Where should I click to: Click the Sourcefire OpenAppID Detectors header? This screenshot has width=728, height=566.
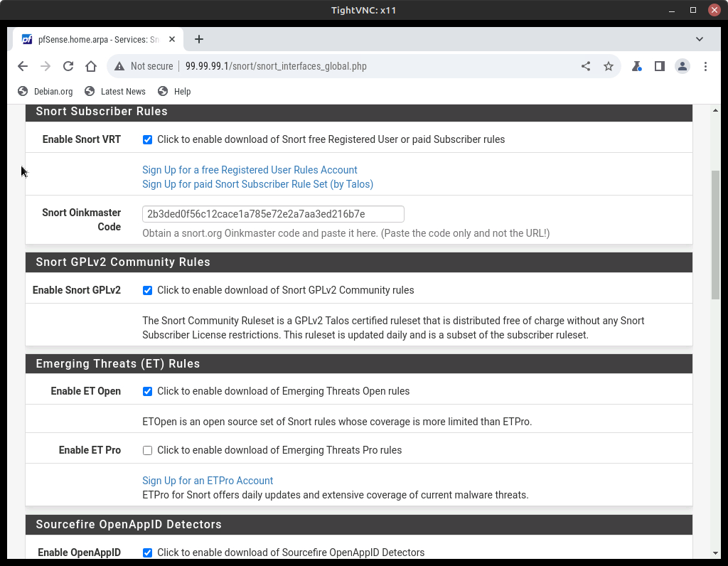tap(359, 525)
